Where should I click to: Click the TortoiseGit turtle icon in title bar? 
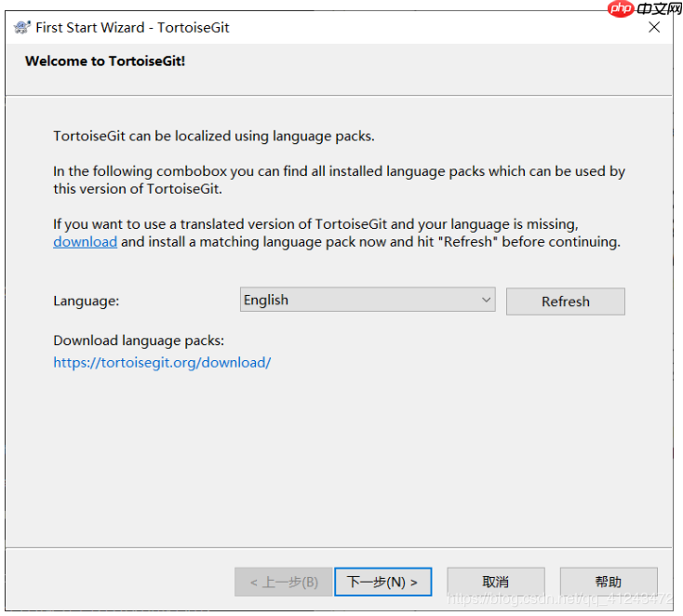click(21, 27)
